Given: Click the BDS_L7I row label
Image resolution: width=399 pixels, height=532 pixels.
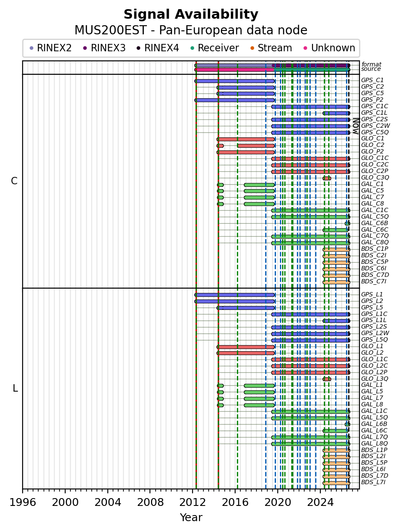Looking at the screenshot, I should (373, 482).
